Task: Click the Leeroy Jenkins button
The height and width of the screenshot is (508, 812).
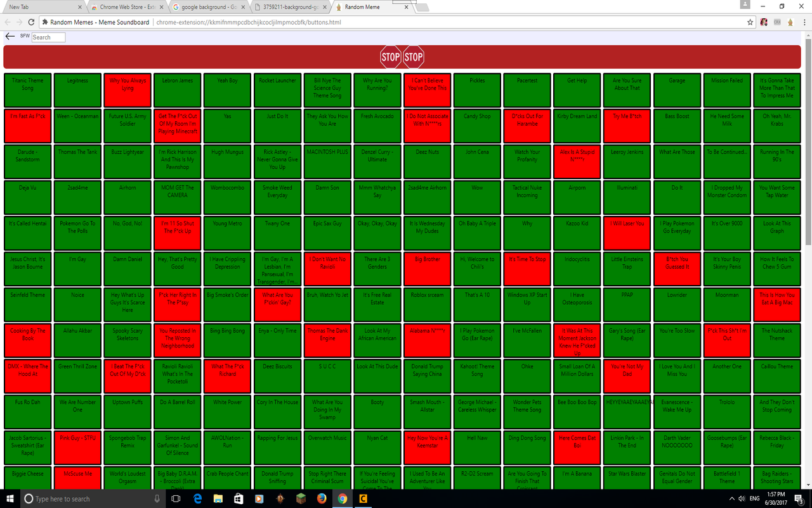Action: 627,161
